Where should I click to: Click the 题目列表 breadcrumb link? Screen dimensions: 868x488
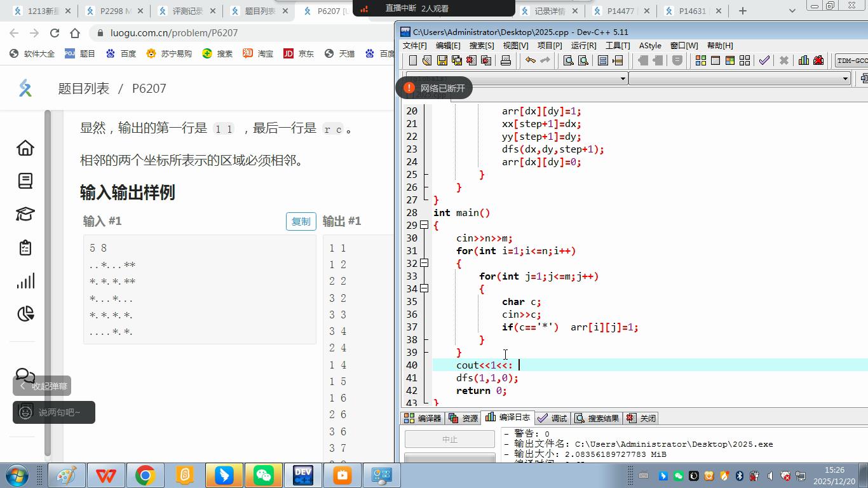click(x=84, y=88)
